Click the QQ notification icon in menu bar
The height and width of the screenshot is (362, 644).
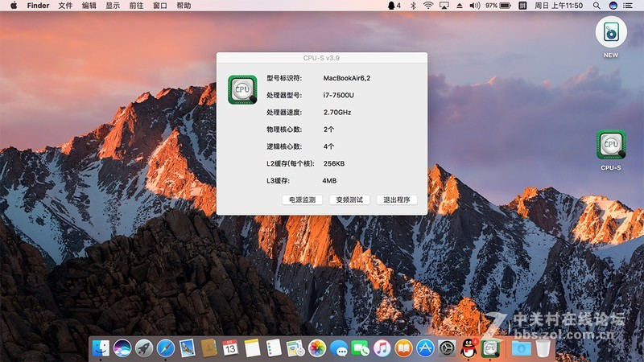pyautogui.click(x=394, y=6)
